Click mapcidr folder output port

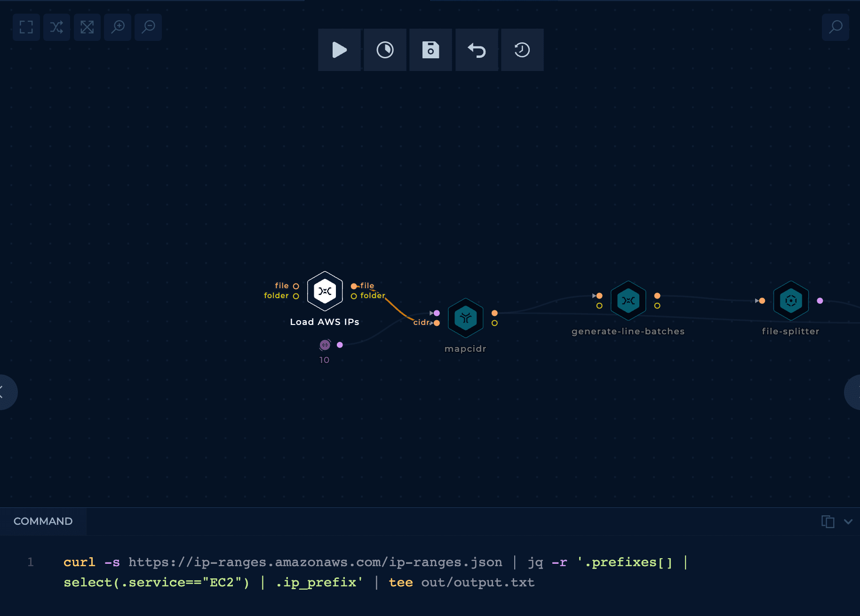pyautogui.click(x=494, y=323)
